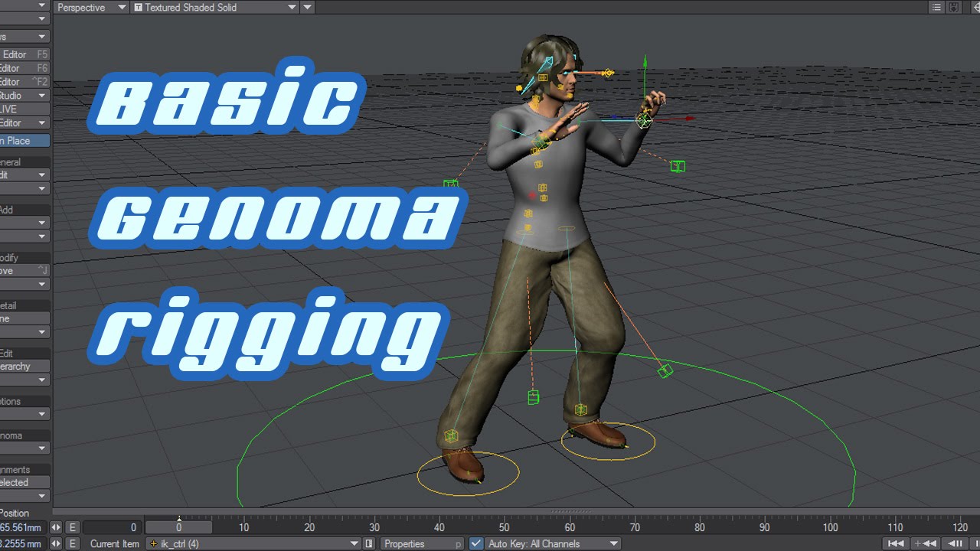Click frame 100 on the timeline
The width and height of the screenshot is (980, 551).
coord(831,527)
